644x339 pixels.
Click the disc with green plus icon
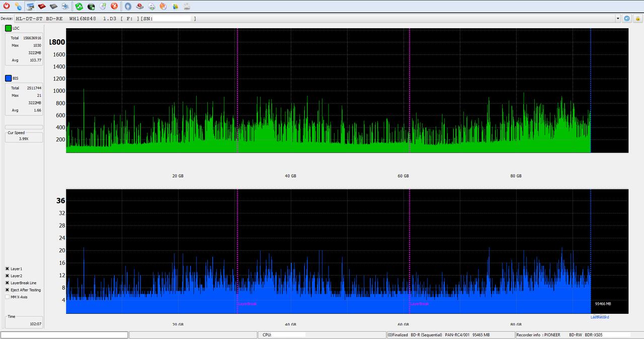point(151,7)
